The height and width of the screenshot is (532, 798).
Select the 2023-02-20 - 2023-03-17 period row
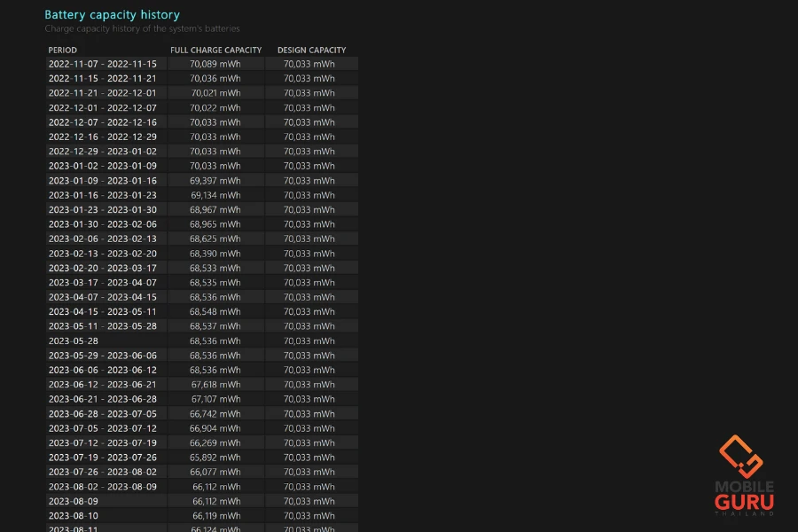(x=102, y=268)
